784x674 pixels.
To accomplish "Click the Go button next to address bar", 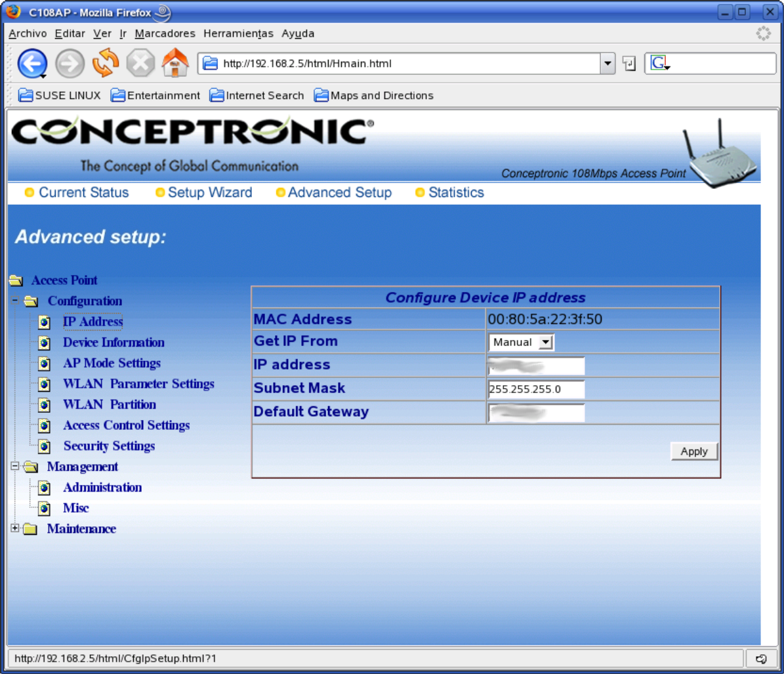I will pos(629,64).
